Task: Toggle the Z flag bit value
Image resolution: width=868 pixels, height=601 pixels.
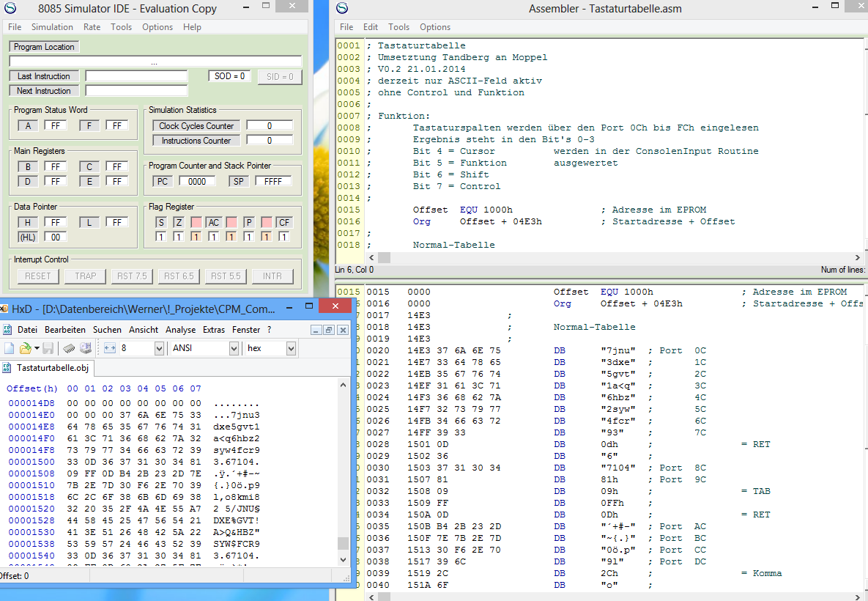Action: (178, 237)
